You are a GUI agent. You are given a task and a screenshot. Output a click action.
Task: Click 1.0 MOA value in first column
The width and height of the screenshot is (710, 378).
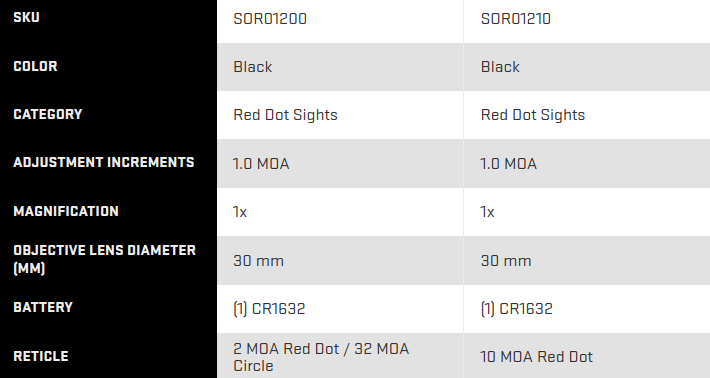261,163
